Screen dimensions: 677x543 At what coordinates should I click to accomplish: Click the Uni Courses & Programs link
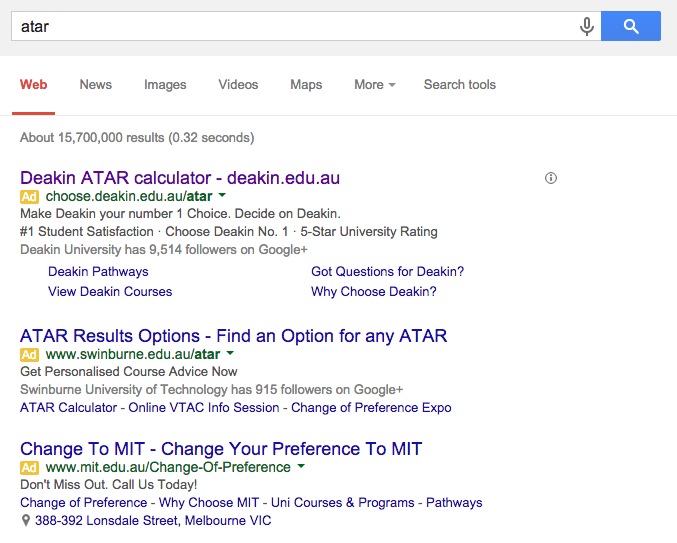(343, 502)
